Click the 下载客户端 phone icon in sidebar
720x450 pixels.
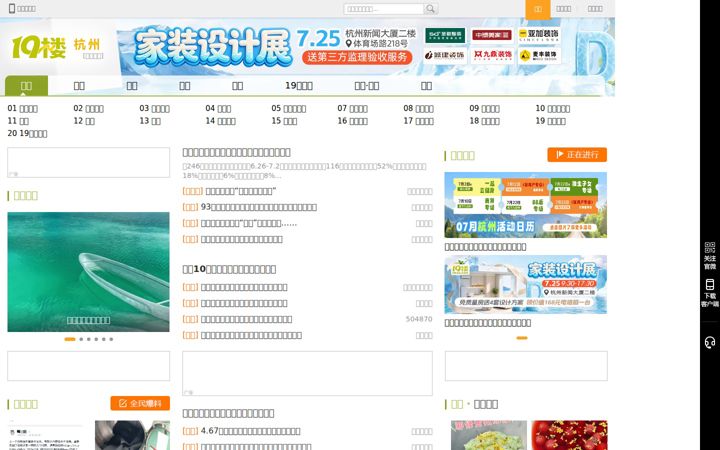click(710, 293)
